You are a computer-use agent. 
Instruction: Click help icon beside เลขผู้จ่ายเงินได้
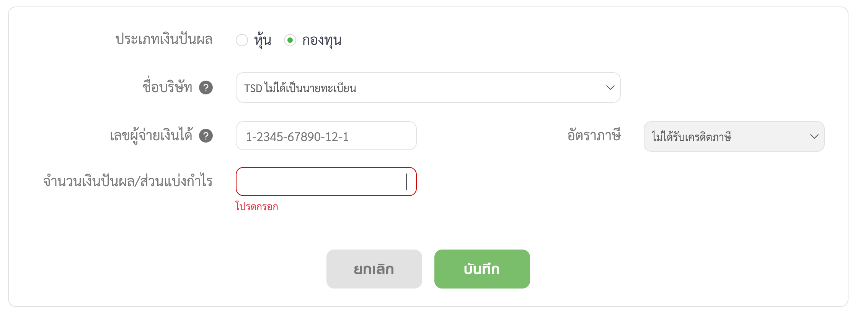pyautogui.click(x=206, y=136)
